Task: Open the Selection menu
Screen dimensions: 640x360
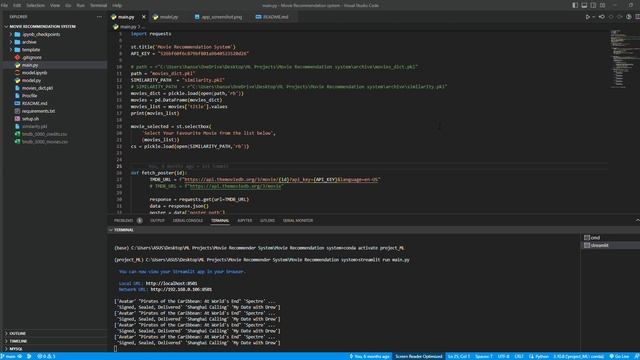Action: click(36, 5)
